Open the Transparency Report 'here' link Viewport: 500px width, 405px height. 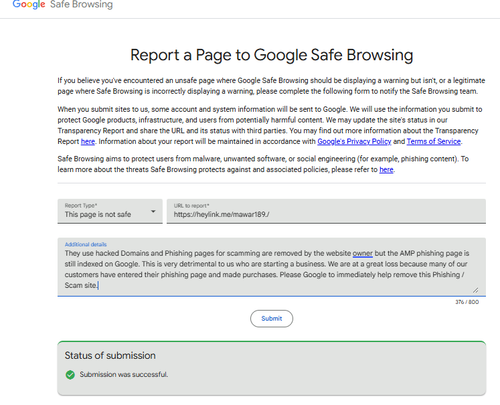(88, 141)
